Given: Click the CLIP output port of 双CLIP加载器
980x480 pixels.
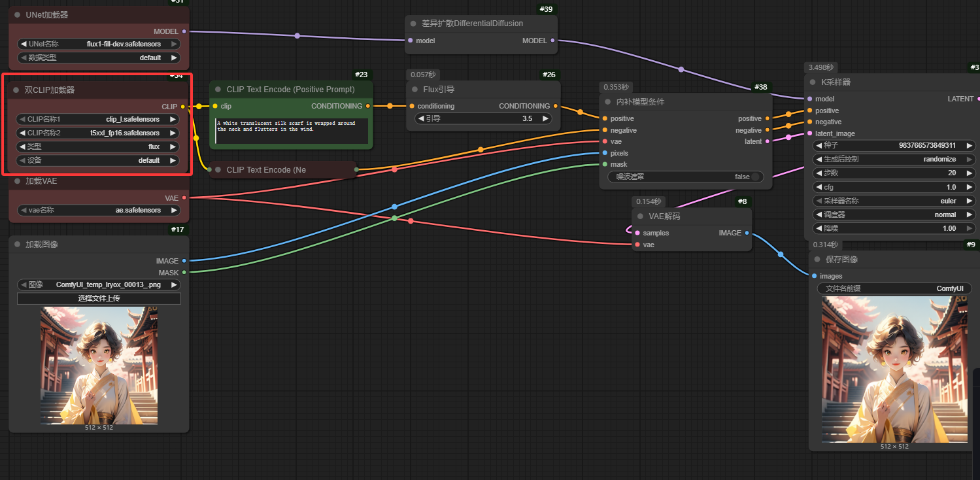Looking at the screenshot, I should coord(182,106).
